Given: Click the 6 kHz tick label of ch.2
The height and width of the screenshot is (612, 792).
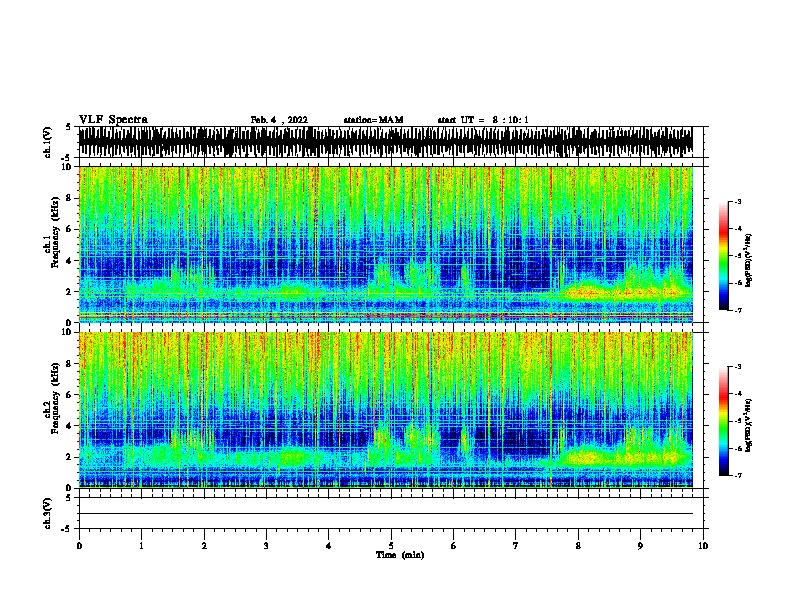Looking at the screenshot, I should point(70,394).
